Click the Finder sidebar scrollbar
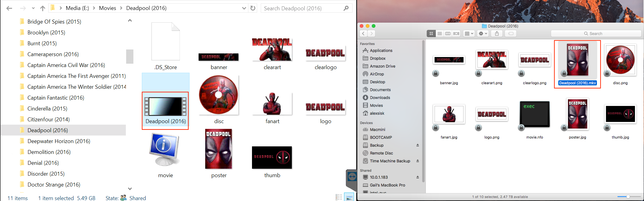This screenshot has width=644, height=201. click(423, 112)
